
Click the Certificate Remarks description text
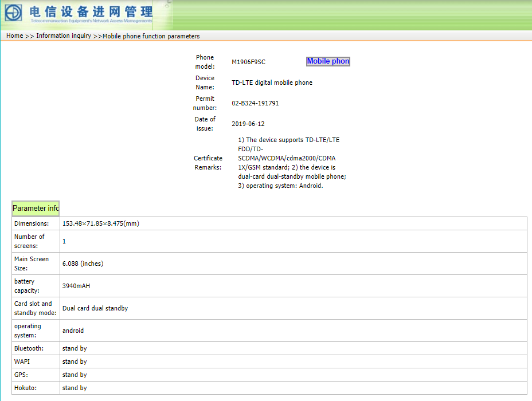click(x=292, y=163)
